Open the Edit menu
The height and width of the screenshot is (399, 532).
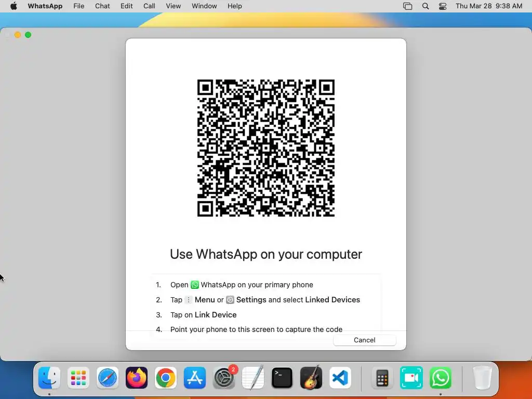pyautogui.click(x=127, y=6)
